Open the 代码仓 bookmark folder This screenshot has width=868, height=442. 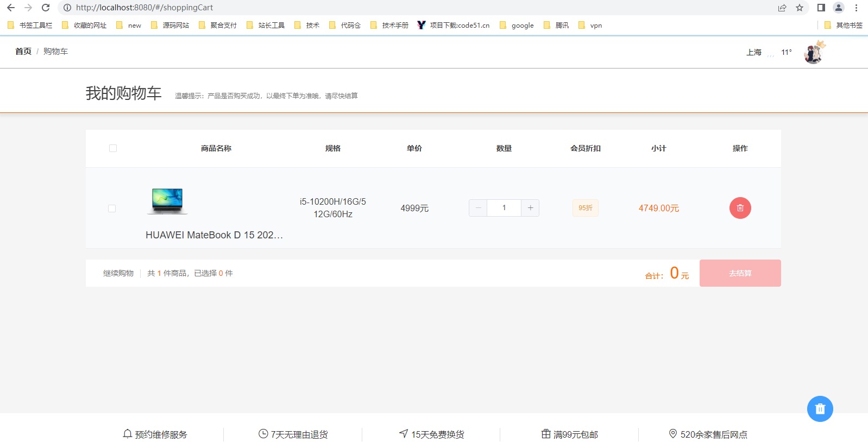[345, 25]
